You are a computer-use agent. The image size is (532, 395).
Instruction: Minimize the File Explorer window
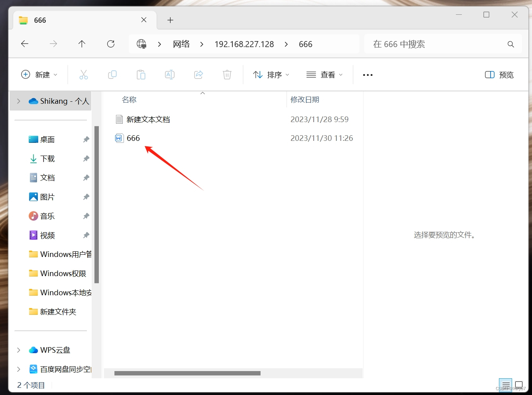tap(459, 15)
